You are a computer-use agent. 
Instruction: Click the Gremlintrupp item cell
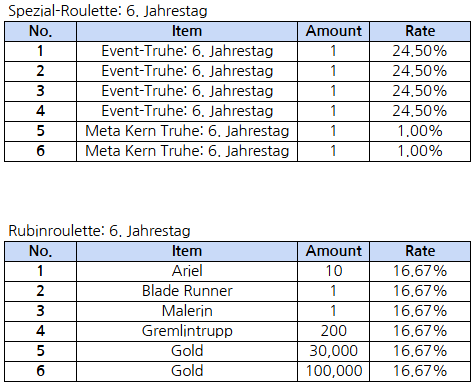tap(187, 331)
